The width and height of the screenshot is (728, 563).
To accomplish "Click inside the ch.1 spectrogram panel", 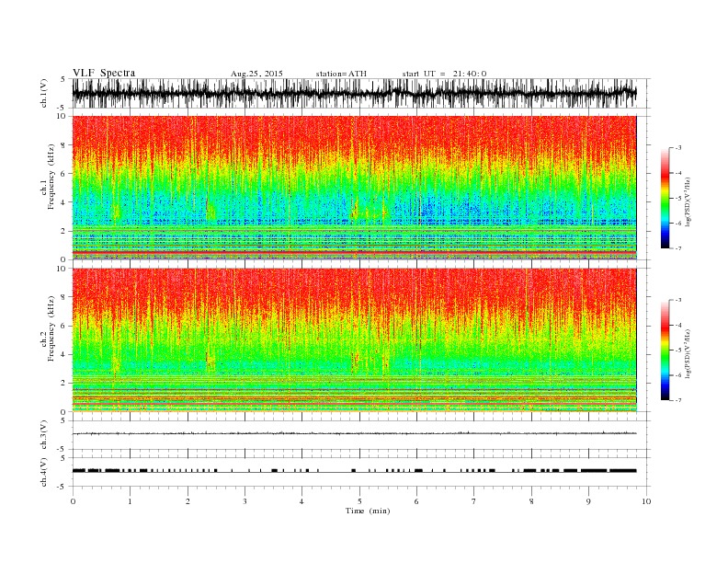I will (x=354, y=188).
